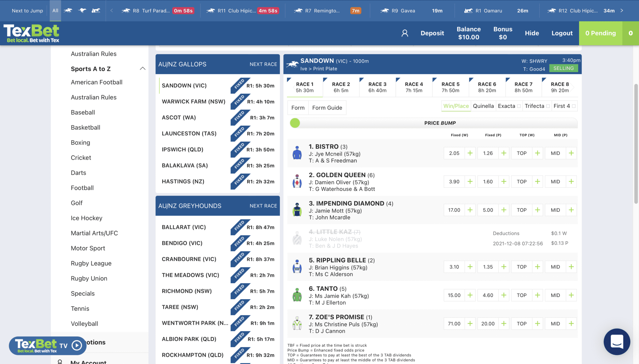Open the Form tab

pyautogui.click(x=298, y=108)
